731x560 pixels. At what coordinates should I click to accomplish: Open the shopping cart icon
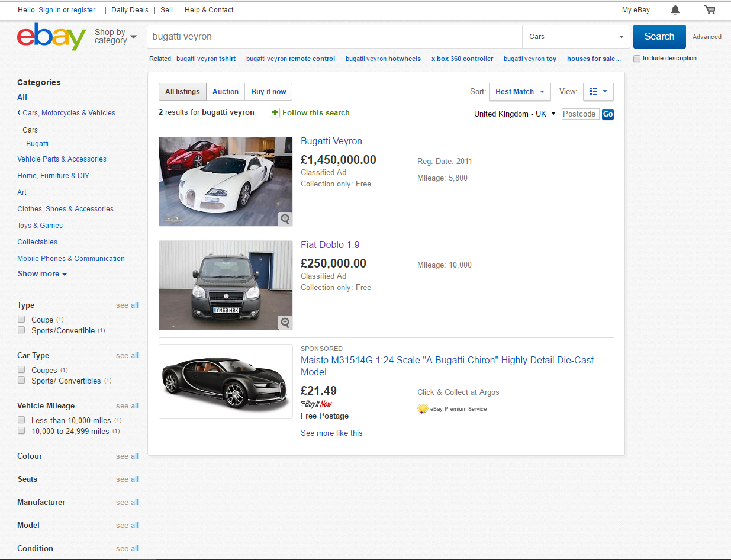click(710, 9)
